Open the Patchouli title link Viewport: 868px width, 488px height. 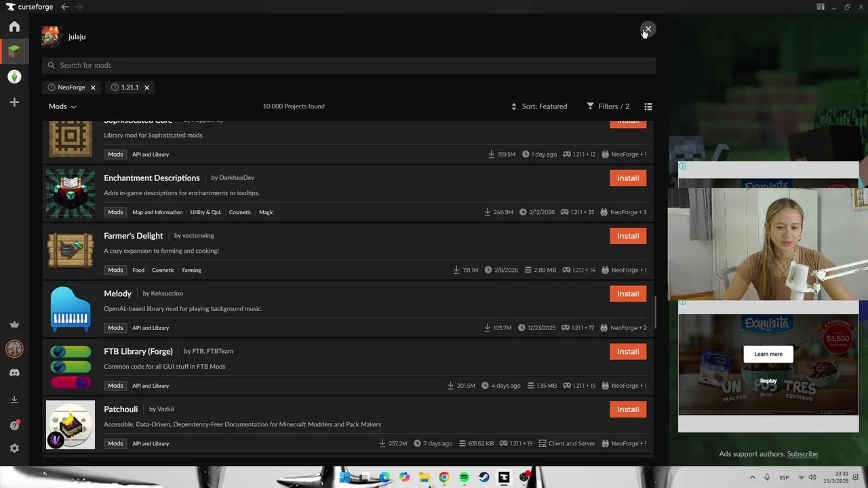[x=121, y=409]
